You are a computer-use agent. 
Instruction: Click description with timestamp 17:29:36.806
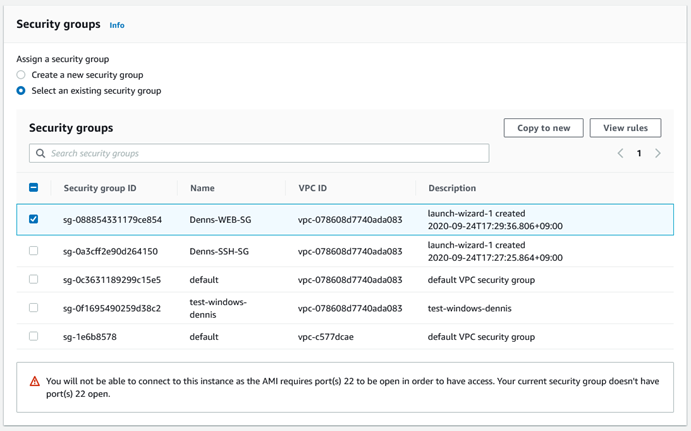pos(495,220)
